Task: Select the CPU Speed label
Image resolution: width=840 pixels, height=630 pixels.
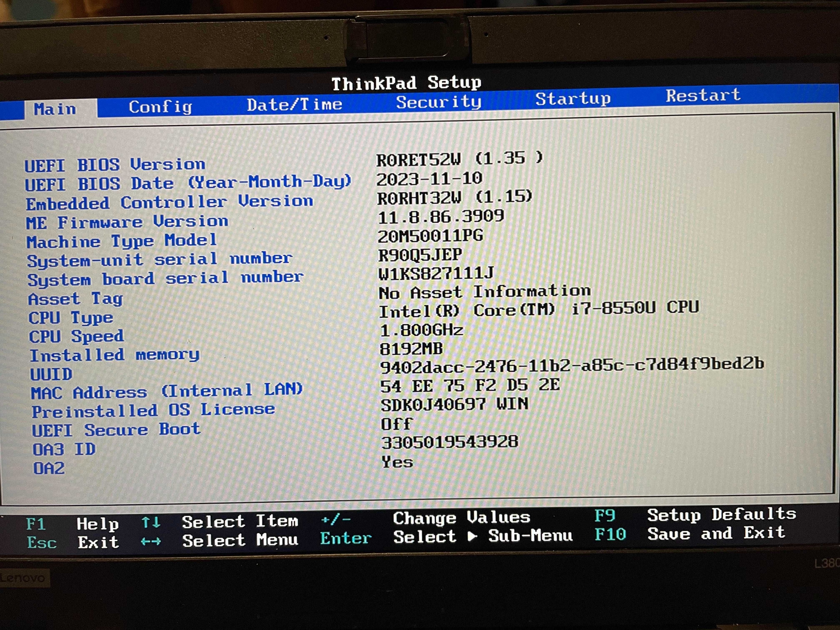Action: point(76,336)
